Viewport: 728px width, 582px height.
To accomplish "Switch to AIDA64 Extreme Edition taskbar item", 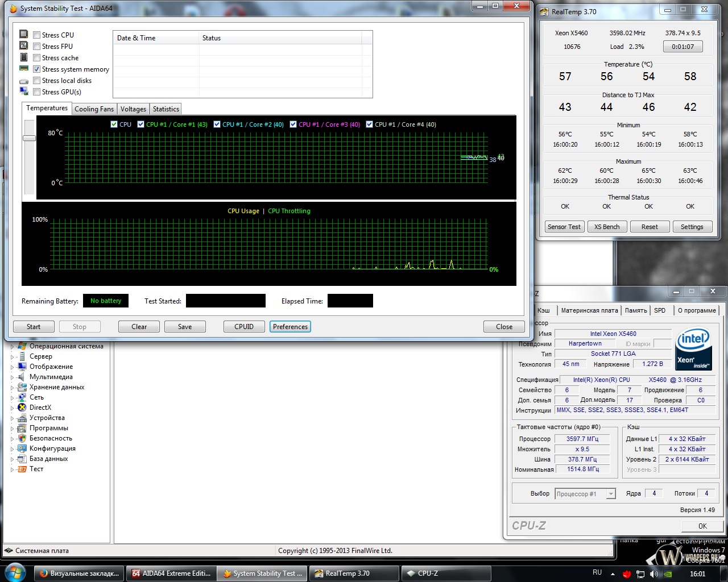I will (171, 573).
